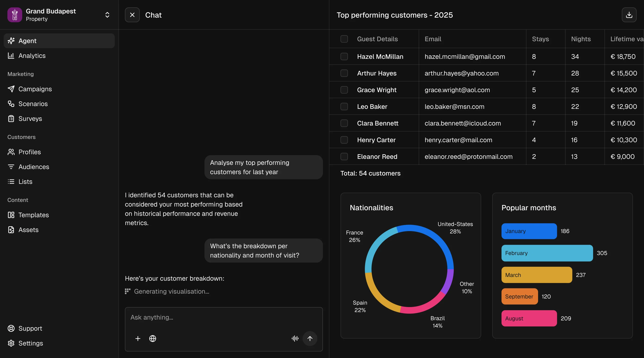Sort by the Email column header
Screen dimensions: 644x358
(x=433, y=39)
